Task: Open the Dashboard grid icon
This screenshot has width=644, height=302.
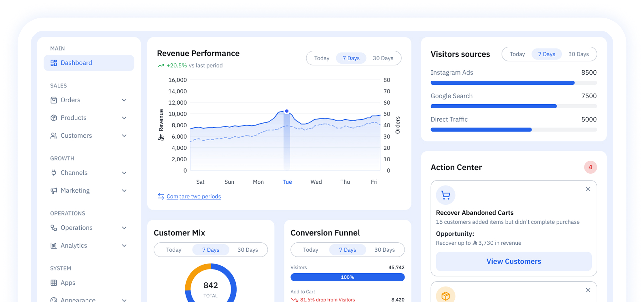Action: pyautogui.click(x=53, y=63)
